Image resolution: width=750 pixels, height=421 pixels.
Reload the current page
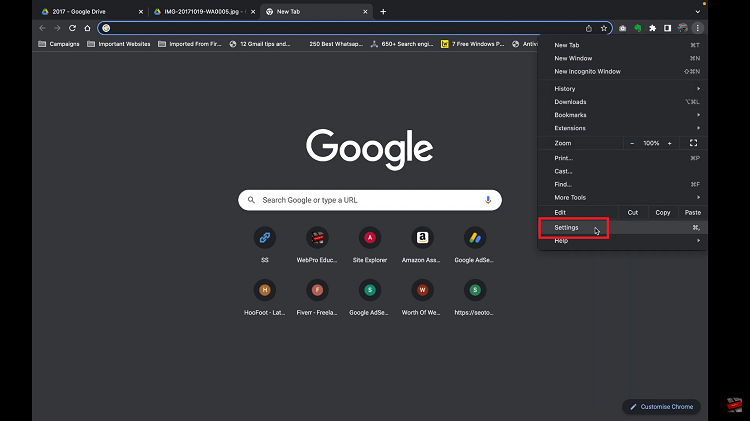(x=72, y=28)
